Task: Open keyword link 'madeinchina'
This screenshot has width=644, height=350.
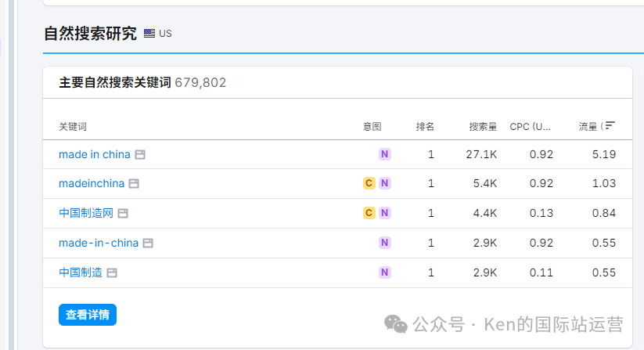Action: click(92, 184)
